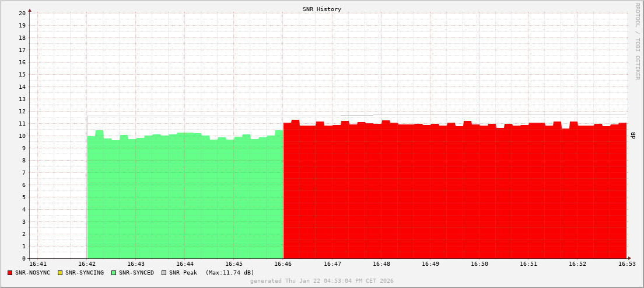Viewport: 644px width, 288px height.
Task: Click inside the red no-sync data area
Action: pos(455,193)
